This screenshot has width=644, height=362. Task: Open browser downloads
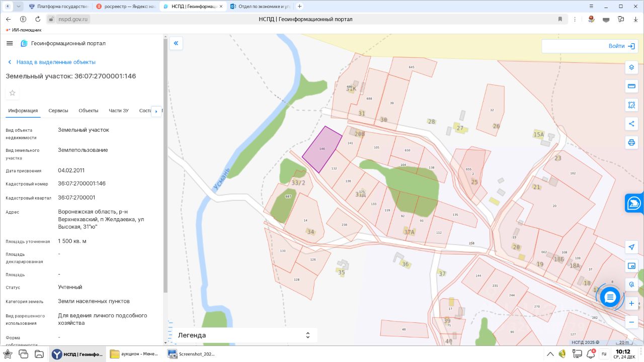point(635,19)
